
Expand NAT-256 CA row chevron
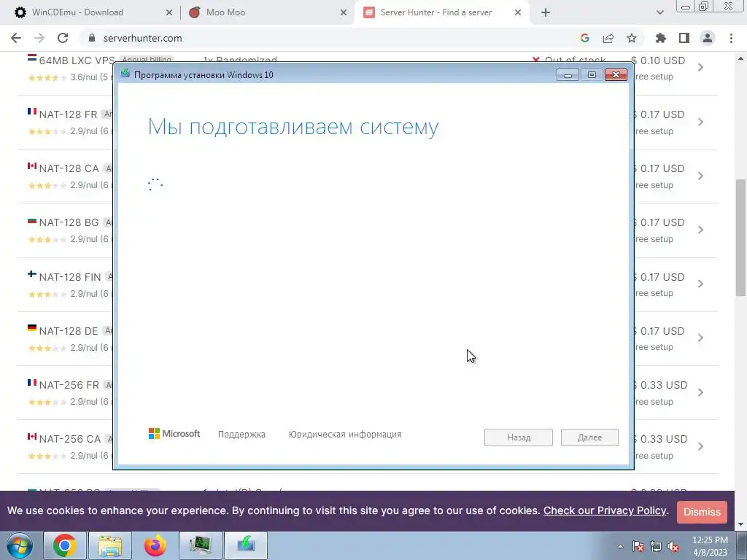(x=701, y=446)
